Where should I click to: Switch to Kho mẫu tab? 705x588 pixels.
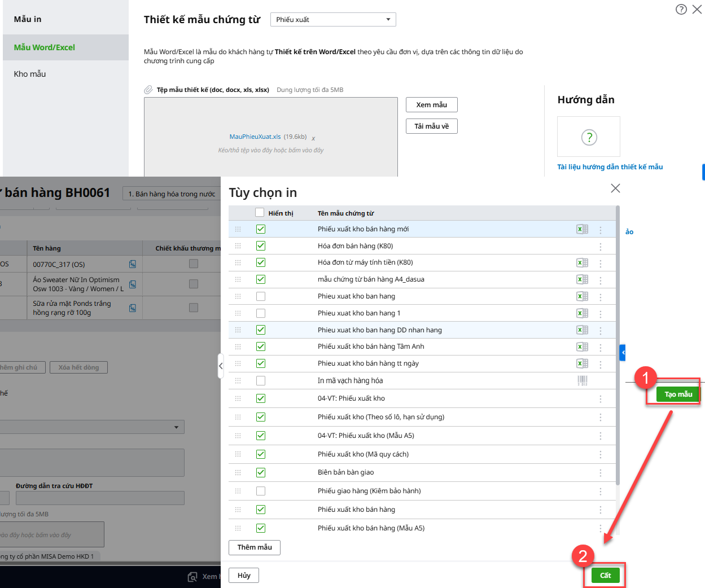pos(30,74)
